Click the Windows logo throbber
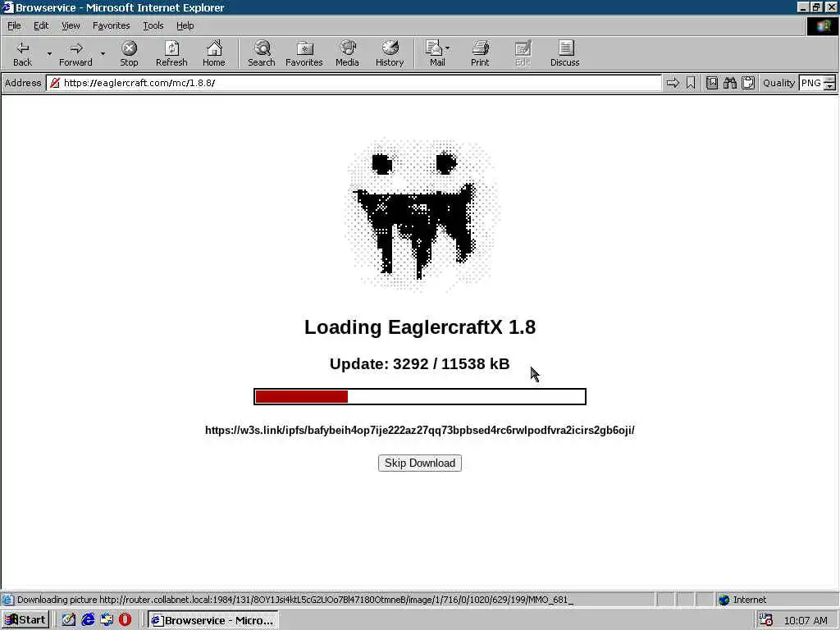 [822, 26]
